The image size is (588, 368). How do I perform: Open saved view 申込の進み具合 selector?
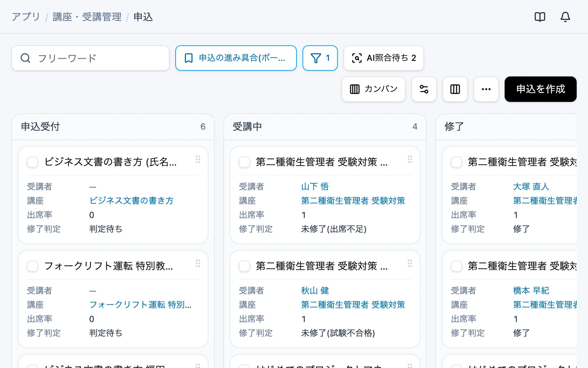(x=236, y=58)
